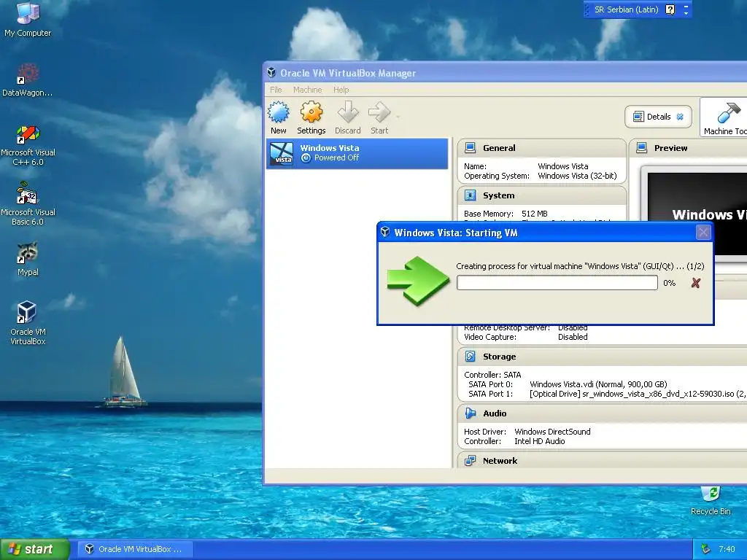Select Oracle VM VirtualBox desktop shortcut
The image size is (747, 560).
pos(28,323)
